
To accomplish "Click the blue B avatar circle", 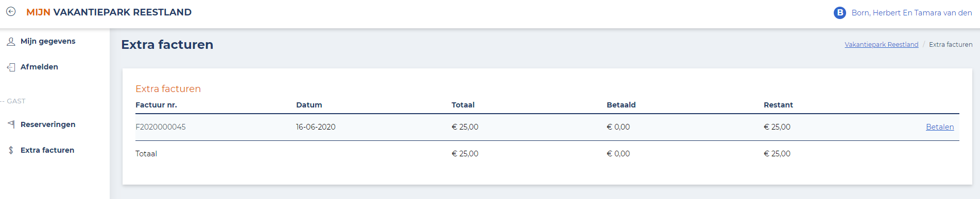I will [x=840, y=13].
